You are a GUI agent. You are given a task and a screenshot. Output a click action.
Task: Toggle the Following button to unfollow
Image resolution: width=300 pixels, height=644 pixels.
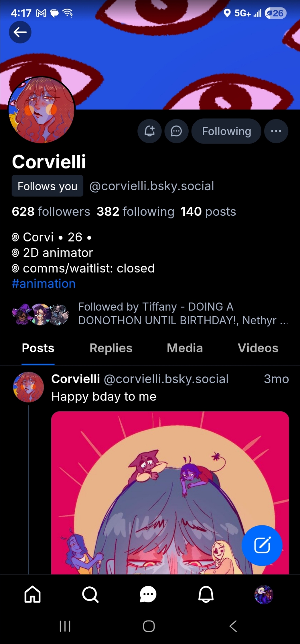(226, 131)
